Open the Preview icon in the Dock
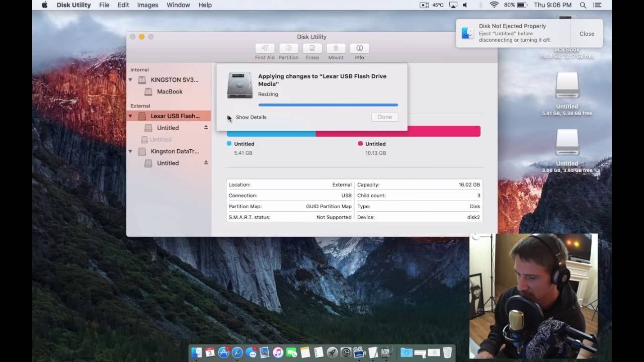644x362 pixels. (264, 352)
